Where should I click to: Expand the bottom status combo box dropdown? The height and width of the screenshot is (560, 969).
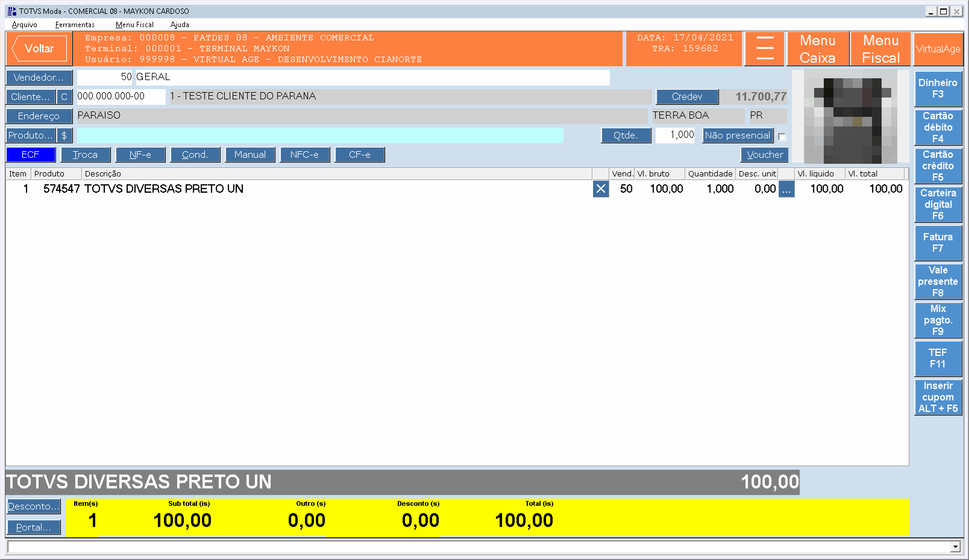tap(955, 547)
